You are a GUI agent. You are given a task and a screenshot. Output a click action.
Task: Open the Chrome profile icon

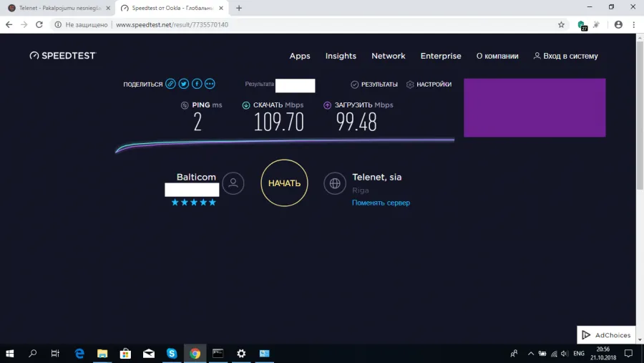tap(618, 24)
